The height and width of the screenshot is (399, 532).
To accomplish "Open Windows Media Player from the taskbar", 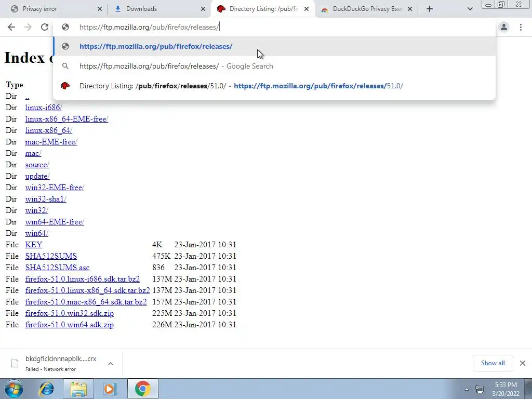I will [109, 389].
